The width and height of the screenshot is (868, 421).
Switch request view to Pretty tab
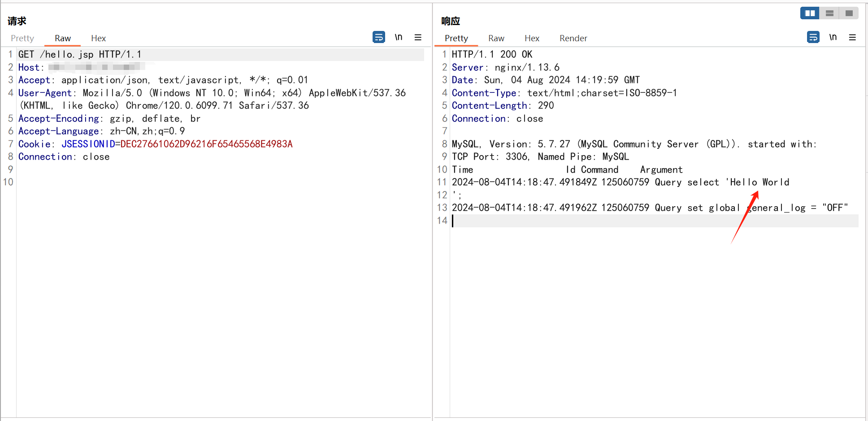[22, 39]
